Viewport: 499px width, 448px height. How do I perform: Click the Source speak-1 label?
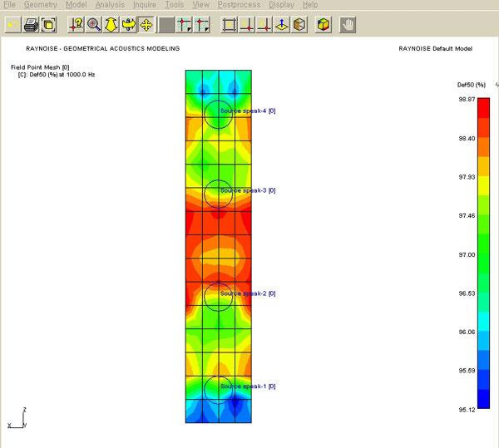click(248, 386)
